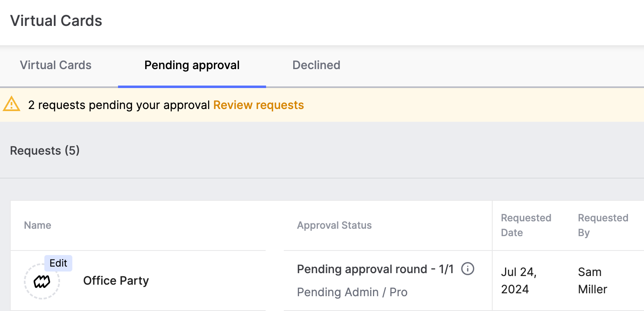Sort by the Approval Status column header
The height and width of the screenshot is (311, 644).
coord(334,225)
